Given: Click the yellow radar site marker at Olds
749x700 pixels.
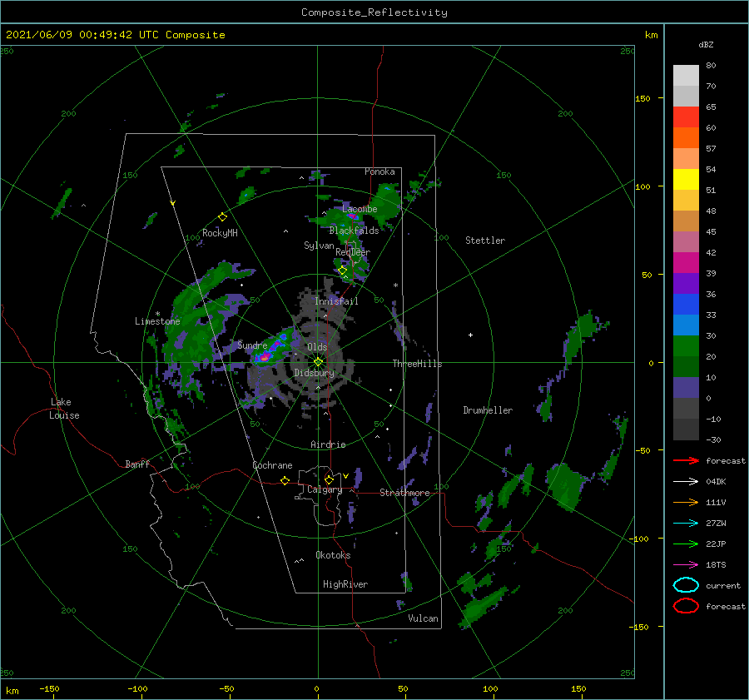Looking at the screenshot, I should click(x=318, y=362).
